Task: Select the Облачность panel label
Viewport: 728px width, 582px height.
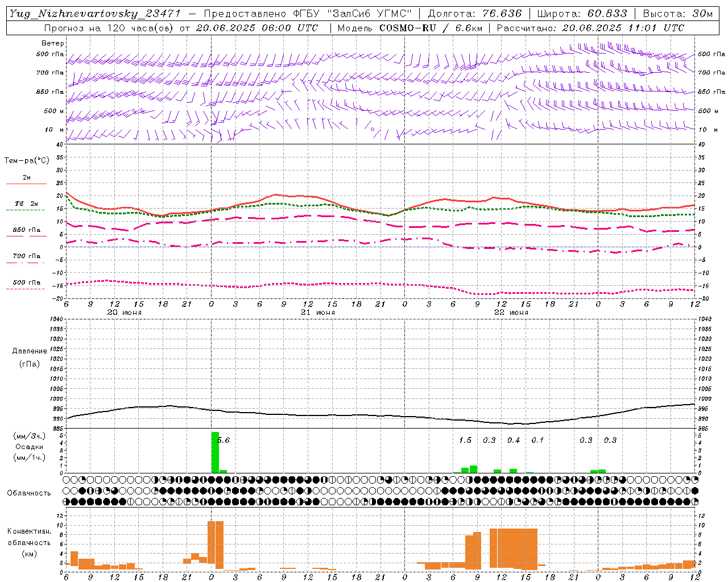Action: click(x=29, y=493)
